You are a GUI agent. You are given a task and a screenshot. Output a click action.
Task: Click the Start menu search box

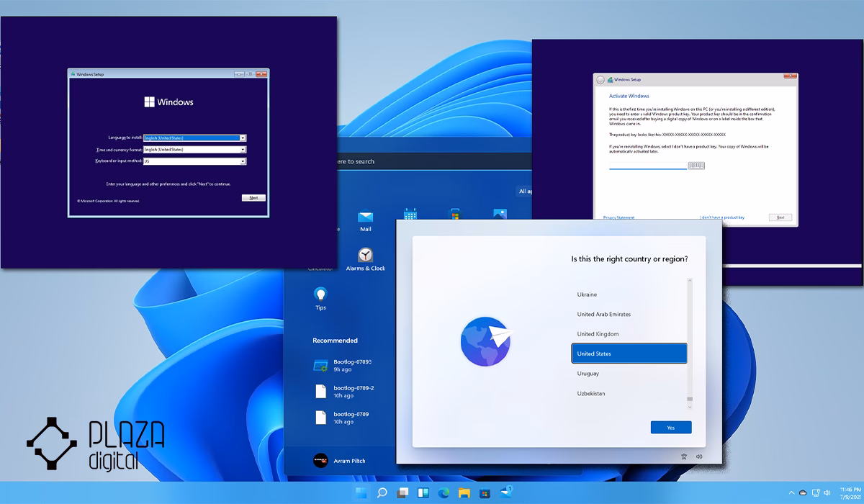[433, 161]
